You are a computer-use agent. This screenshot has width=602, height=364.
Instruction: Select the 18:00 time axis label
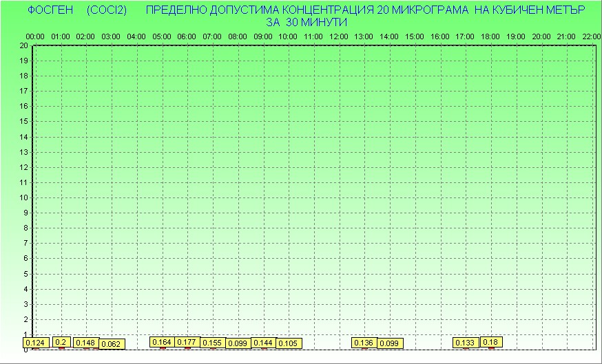pyautogui.click(x=490, y=36)
